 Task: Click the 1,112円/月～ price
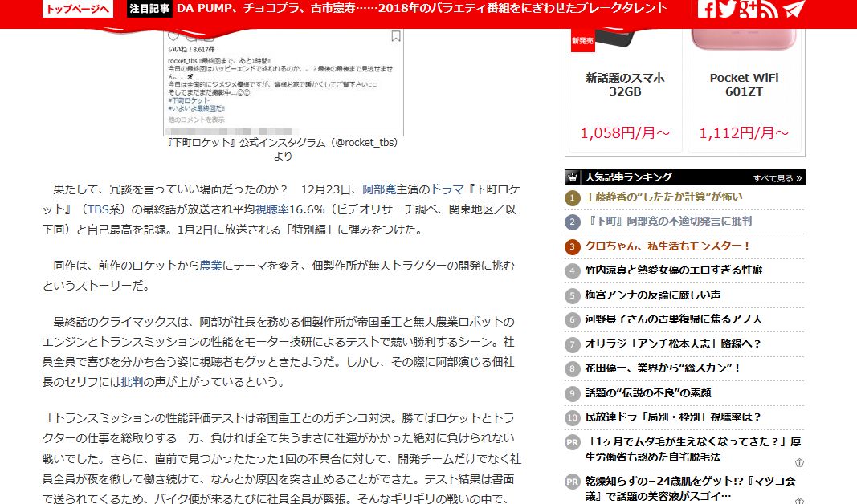[744, 132]
